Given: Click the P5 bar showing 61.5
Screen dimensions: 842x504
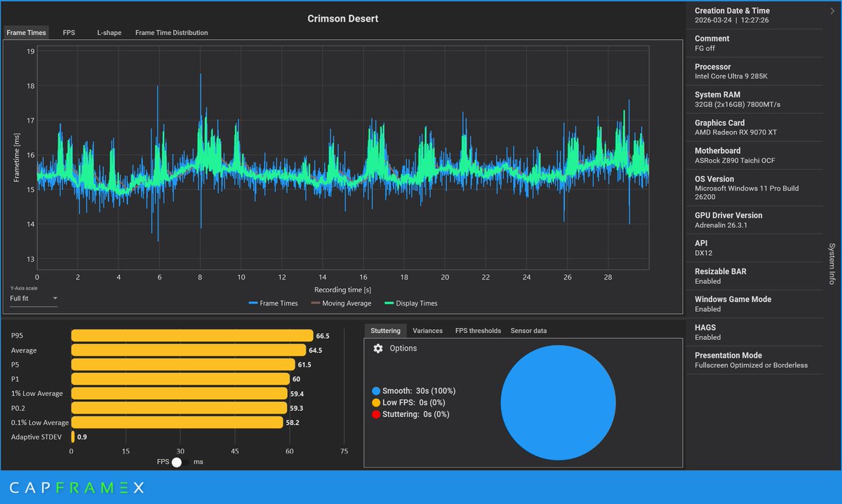Looking at the screenshot, I should click(183, 365).
